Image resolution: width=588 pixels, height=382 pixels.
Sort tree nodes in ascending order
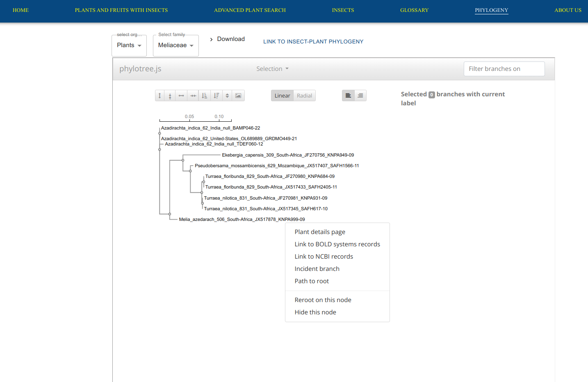205,96
